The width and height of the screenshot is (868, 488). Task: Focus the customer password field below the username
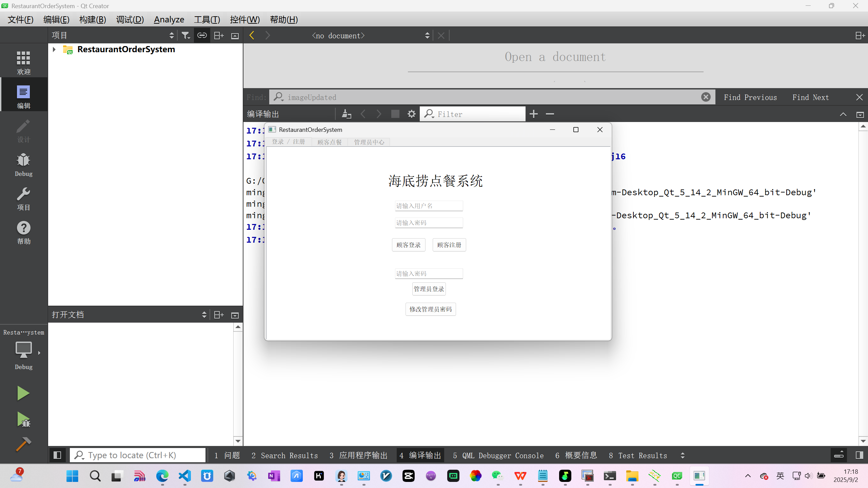(x=429, y=223)
